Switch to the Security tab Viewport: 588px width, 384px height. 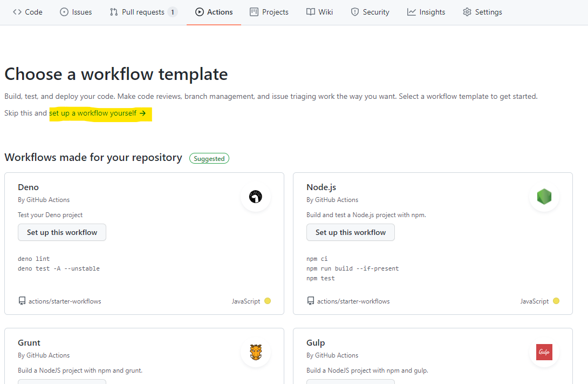370,12
